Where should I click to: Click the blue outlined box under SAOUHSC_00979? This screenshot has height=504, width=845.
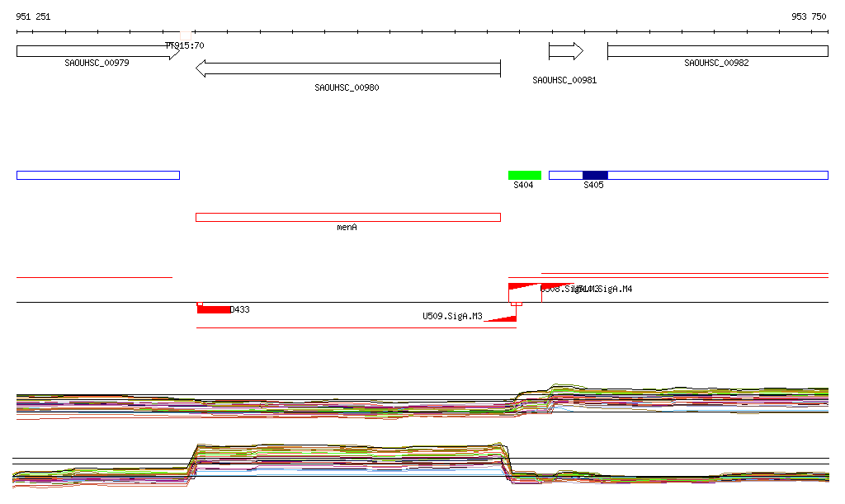[98, 175]
